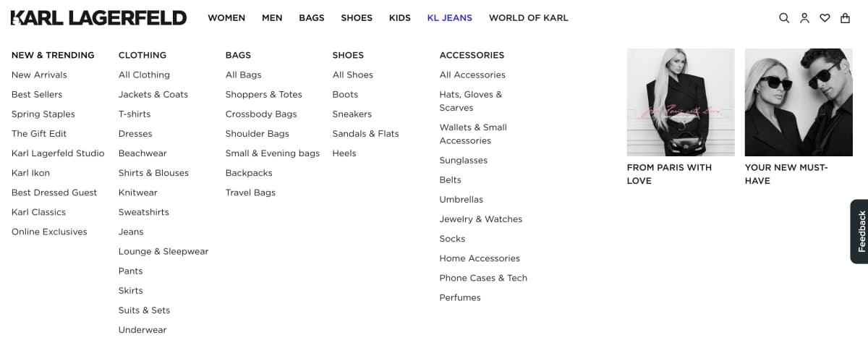Screen dimensions: 868x343
Task: View the Sneakers category
Action: (x=352, y=114)
